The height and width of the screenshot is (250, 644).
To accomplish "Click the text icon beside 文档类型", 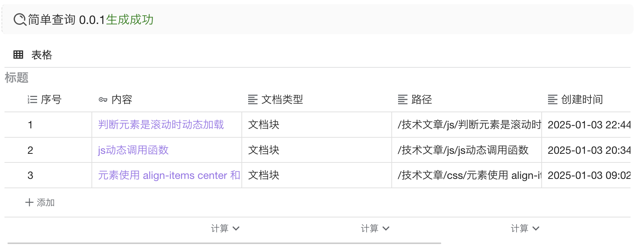I will [253, 100].
